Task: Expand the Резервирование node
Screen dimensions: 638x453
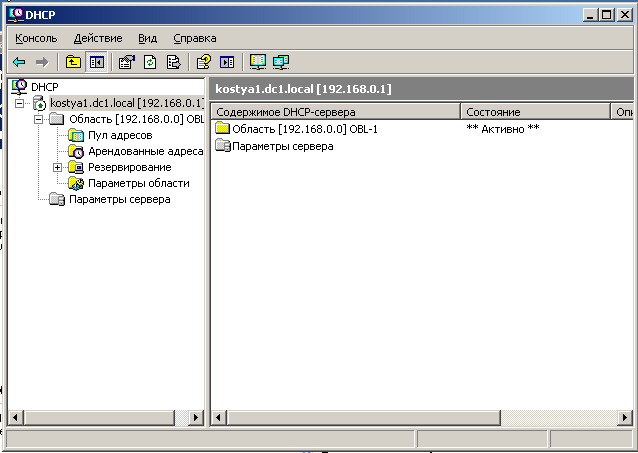Action: tap(57, 167)
